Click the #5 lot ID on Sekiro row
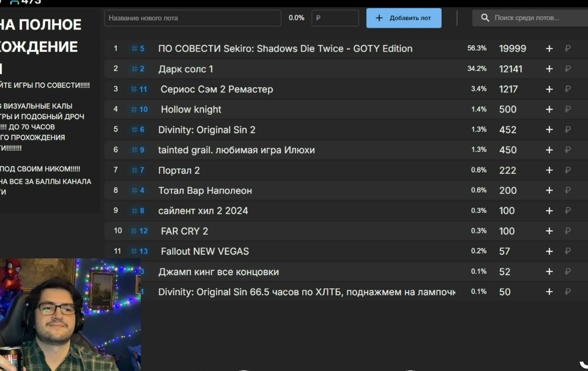 [138, 48]
